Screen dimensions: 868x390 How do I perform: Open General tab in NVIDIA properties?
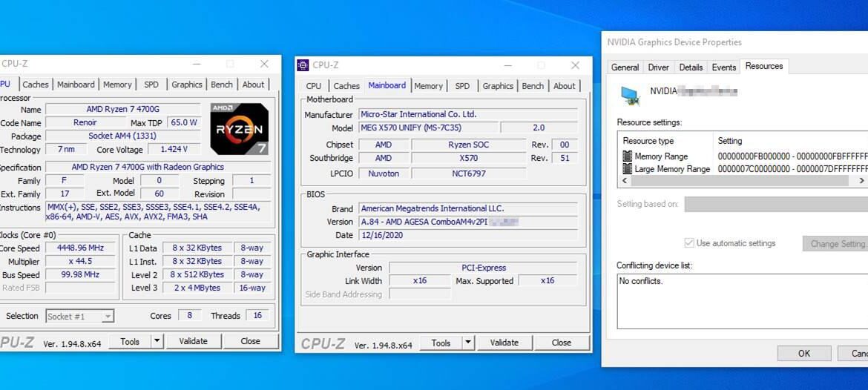coord(625,67)
